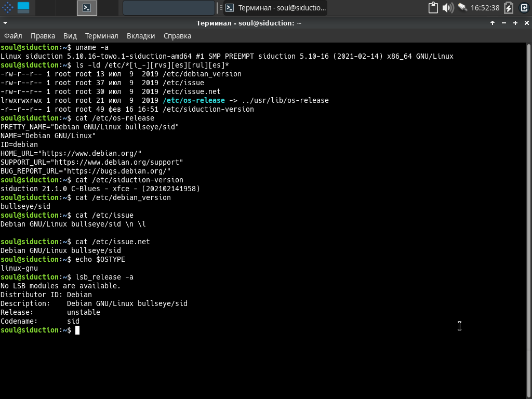Click the BUG_REPORT_URL output line
Image resolution: width=532 pixels, height=399 pixels.
coord(86,171)
